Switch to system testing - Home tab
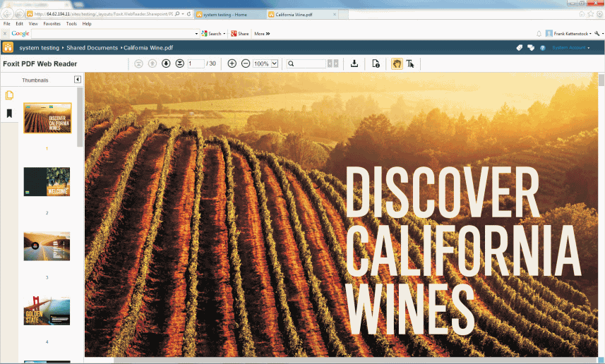The width and height of the screenshot is (605, 364). (230, 15)
